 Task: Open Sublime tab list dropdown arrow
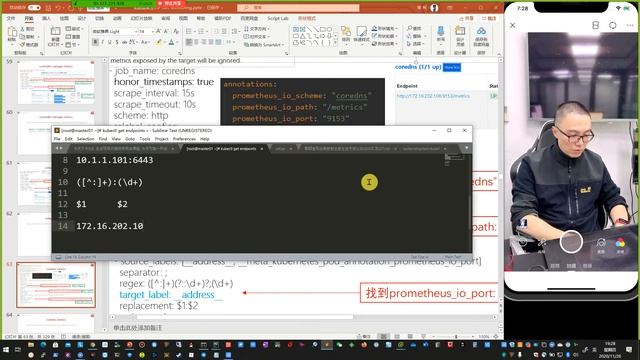(x=466, y=148)
